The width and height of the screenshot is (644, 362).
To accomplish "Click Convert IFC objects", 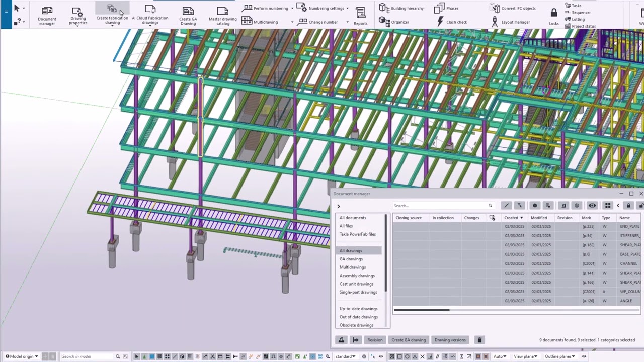I will click(513, 8).
